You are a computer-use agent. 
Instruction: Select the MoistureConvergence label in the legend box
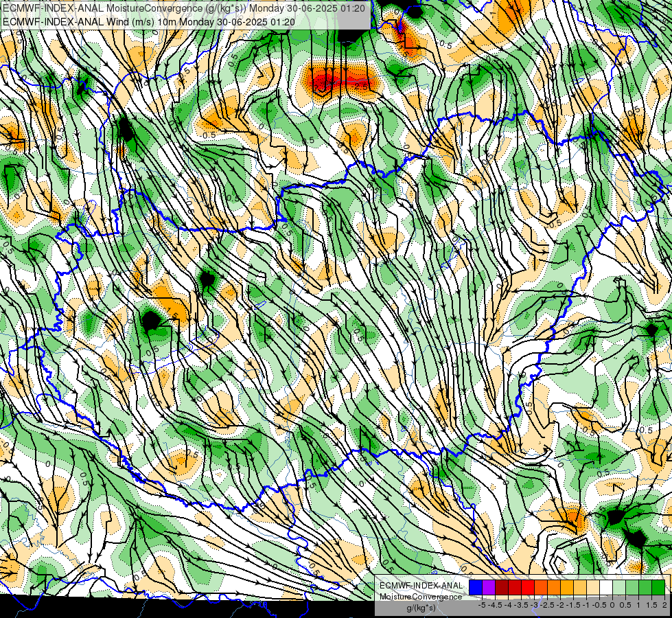click(x=421, y=597)
